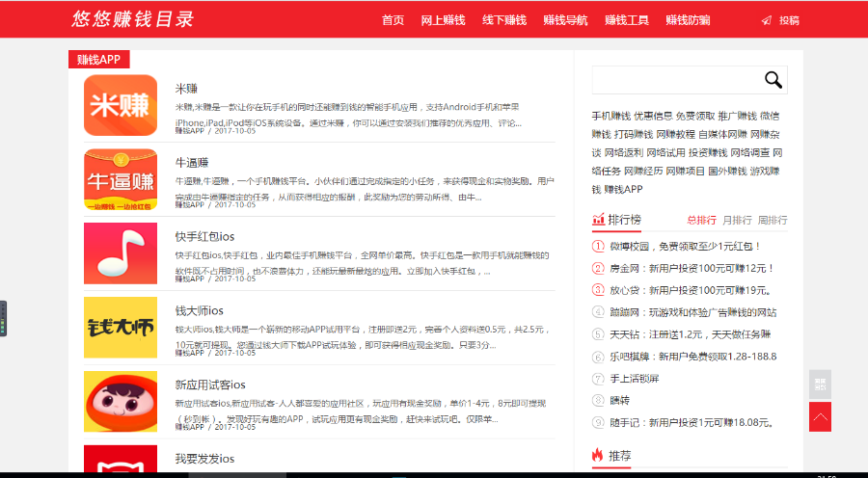Screen dimensions: 868x478
Task: Click the red 赚钱APP section heading
Action: click(x=98, y=59)
